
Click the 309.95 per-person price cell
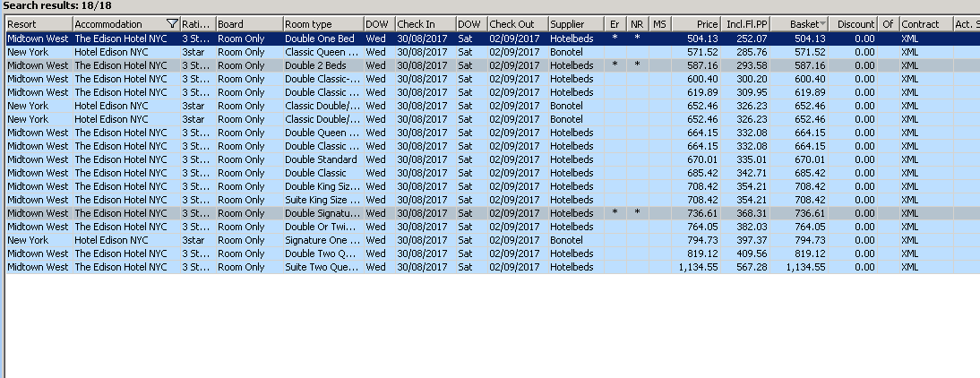(745, 92)
